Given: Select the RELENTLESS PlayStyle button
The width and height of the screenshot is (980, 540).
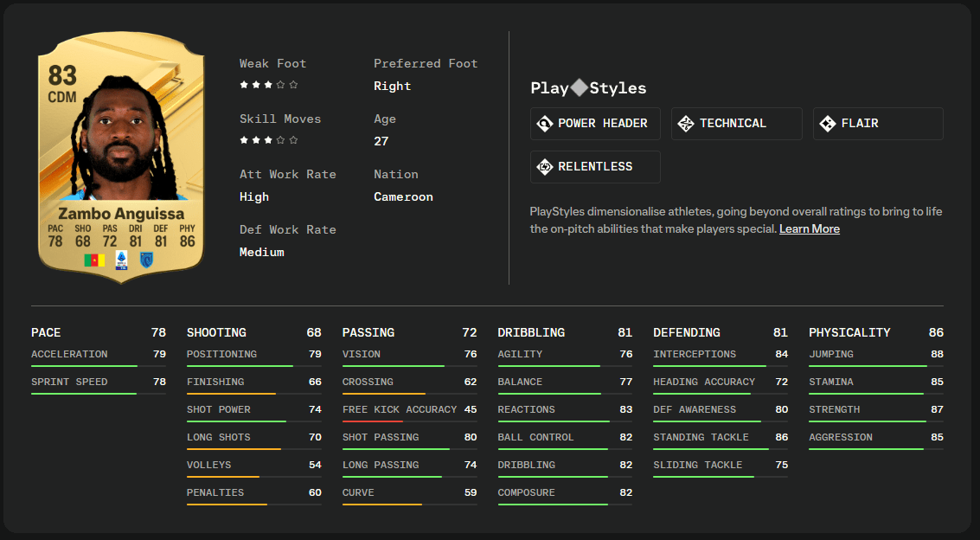Looking at the screenshot, I should click(x=595, y=167).
